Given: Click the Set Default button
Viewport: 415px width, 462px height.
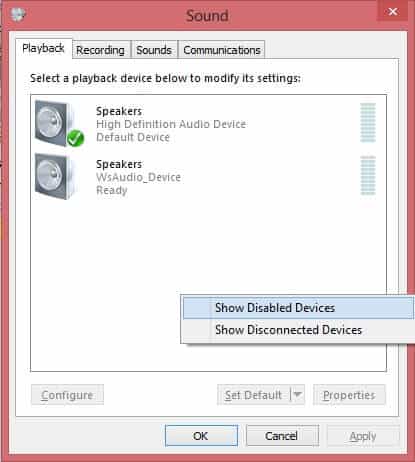Looking at the screenshot, I should coord(254,395).
